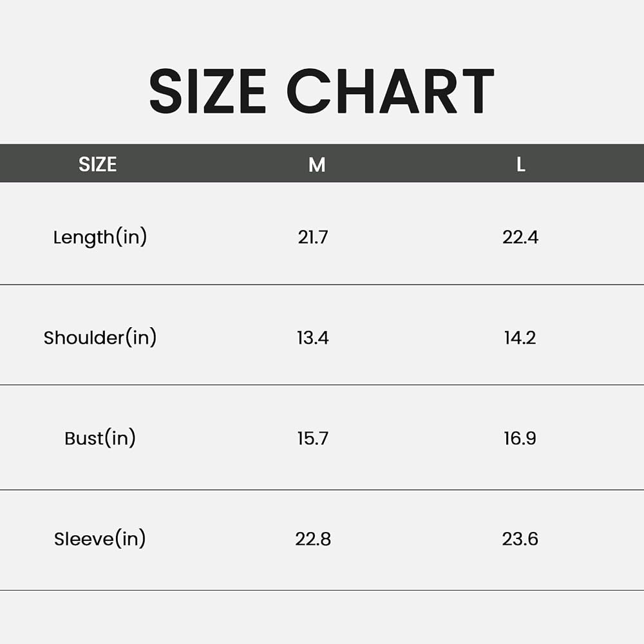644x644 pixels.
Task: Select the 22.8 sleeve value for M
Action: pos(313,539)
